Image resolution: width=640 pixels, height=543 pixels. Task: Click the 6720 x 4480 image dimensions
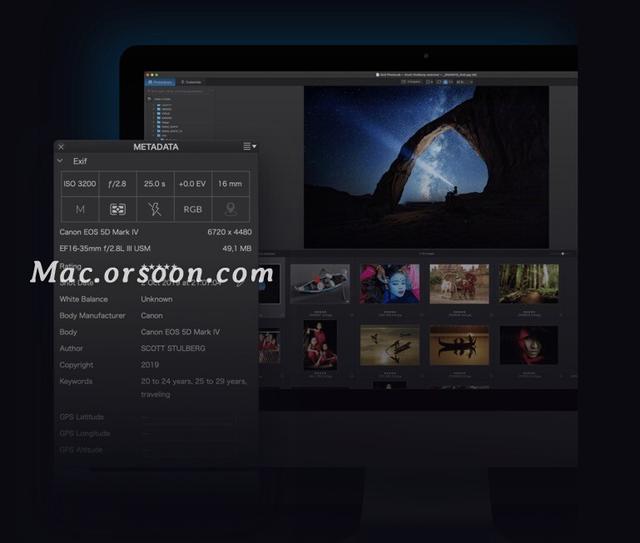(x=229, y=232)
